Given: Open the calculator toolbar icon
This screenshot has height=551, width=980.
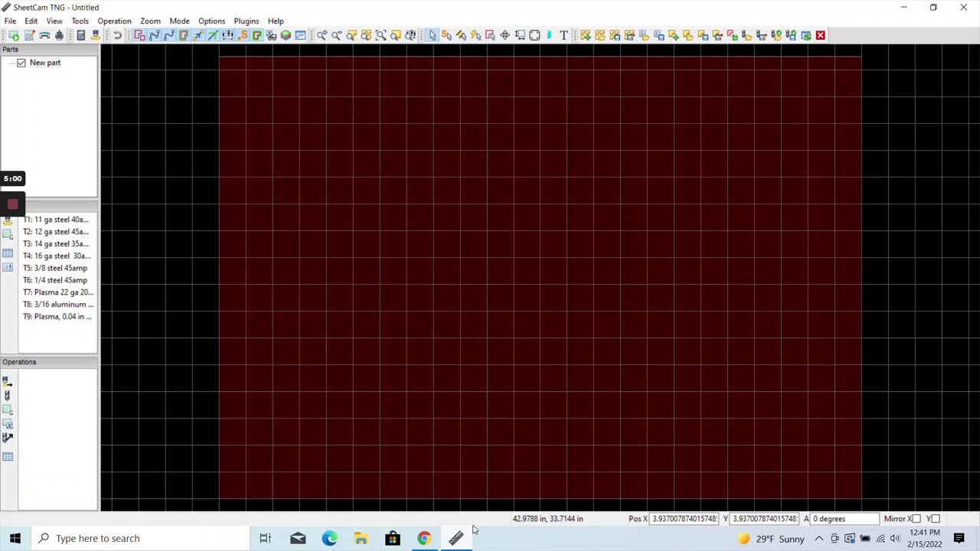Looking at the screenshot, I should coord(80,35).
